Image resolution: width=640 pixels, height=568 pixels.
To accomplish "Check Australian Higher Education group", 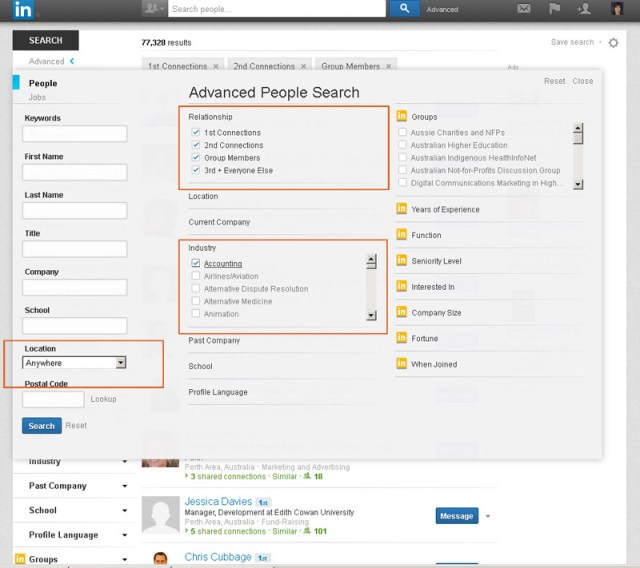I will point(402,145).
